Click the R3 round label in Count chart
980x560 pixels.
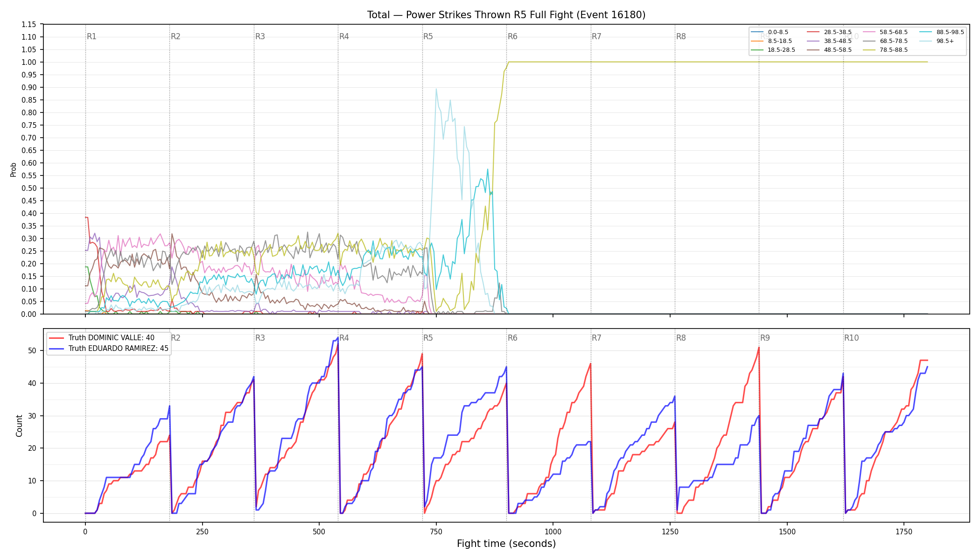pyautogui.click(x=260, y=338)
